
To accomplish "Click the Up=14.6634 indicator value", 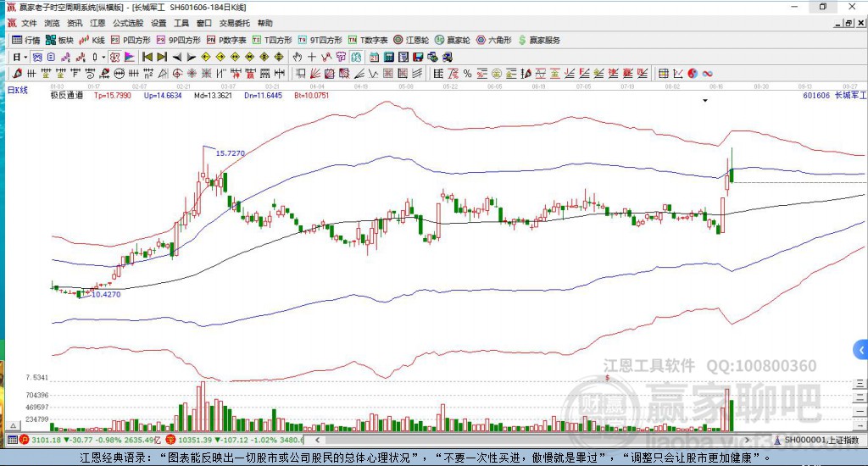I will (163, 95).
